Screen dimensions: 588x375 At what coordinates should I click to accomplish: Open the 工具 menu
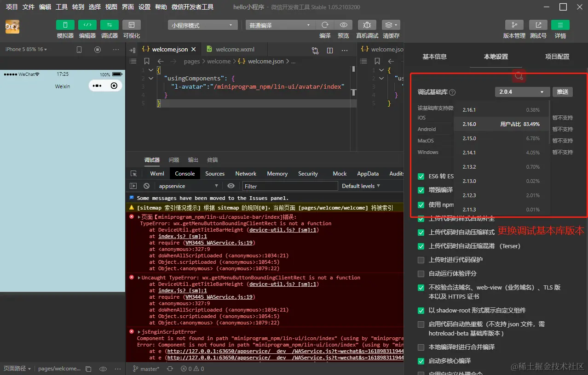pos(62,7)
